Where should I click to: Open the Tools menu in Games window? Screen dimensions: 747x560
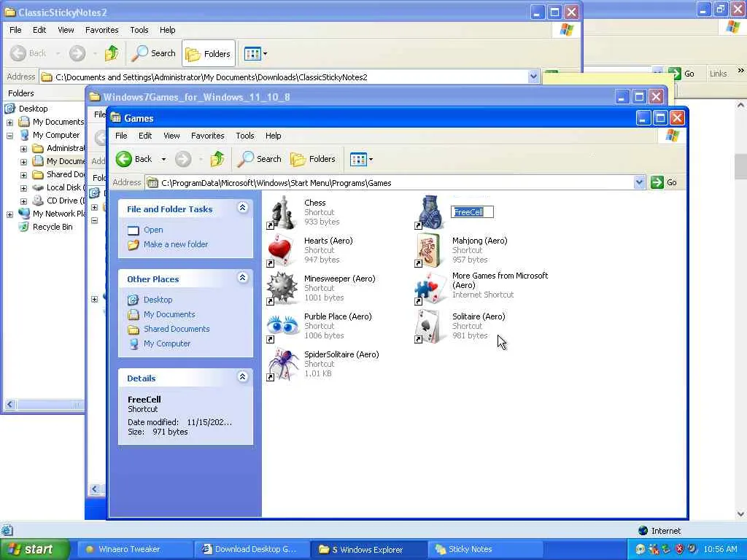245,136
